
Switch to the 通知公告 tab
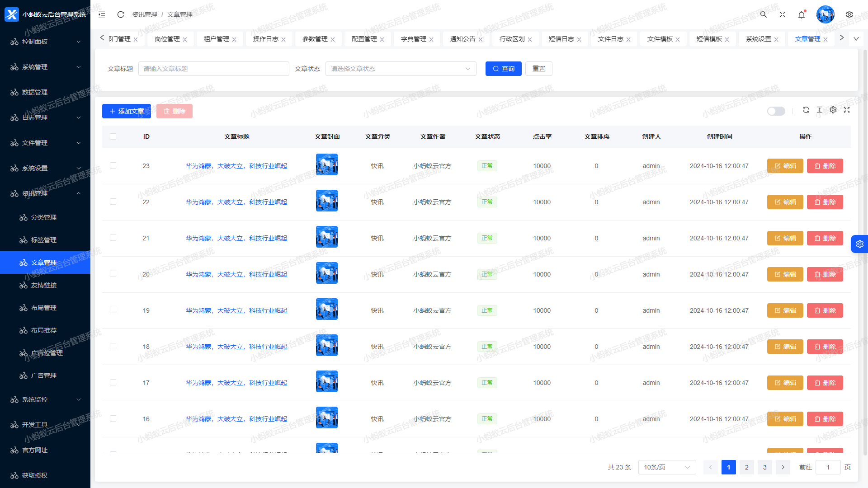pyautogui.click(x=462, y=39)
